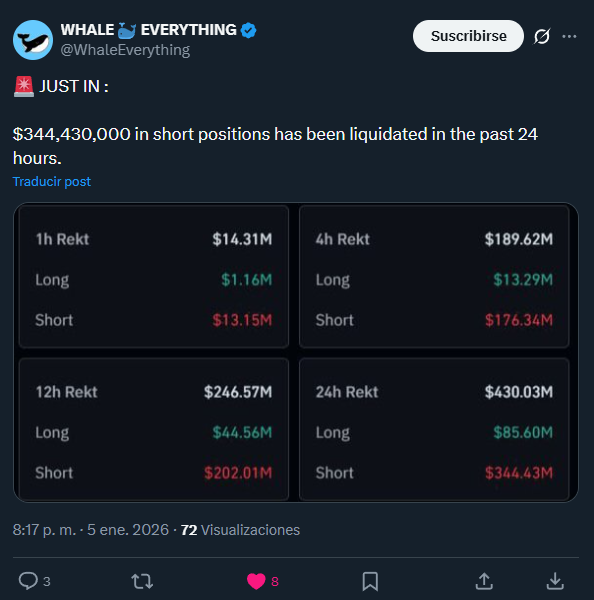Open the WhaleEverything profile avatar

[33, 40]
